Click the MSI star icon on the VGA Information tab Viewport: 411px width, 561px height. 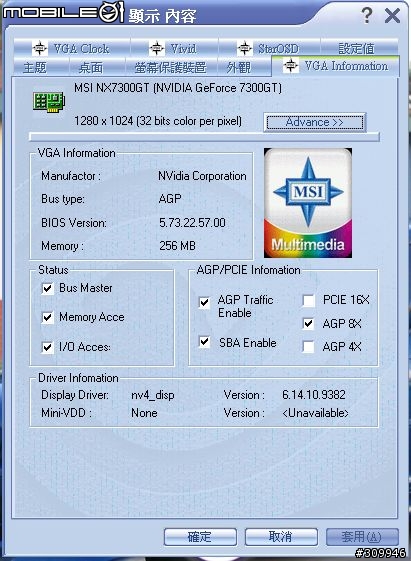click(x=291, y=65)
